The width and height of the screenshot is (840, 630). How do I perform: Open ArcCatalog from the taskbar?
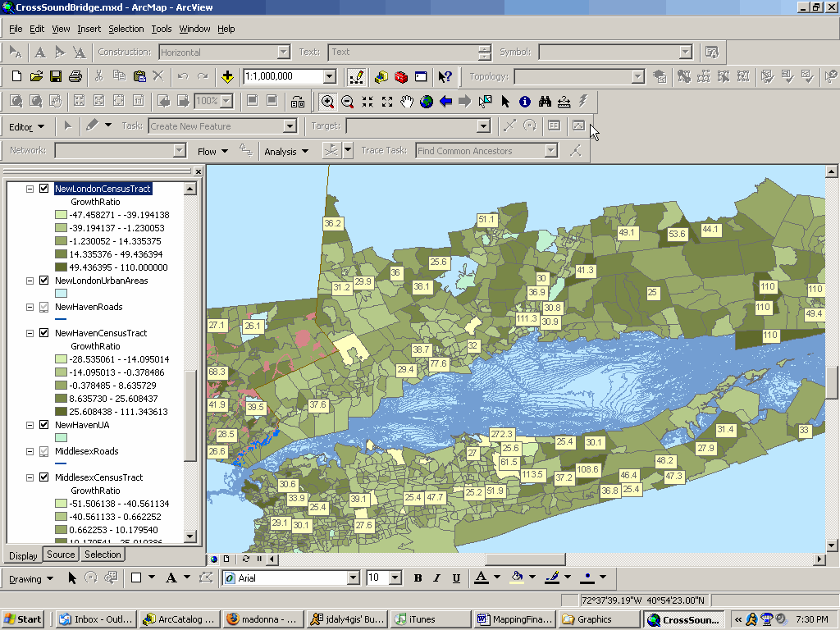[180, 619]
